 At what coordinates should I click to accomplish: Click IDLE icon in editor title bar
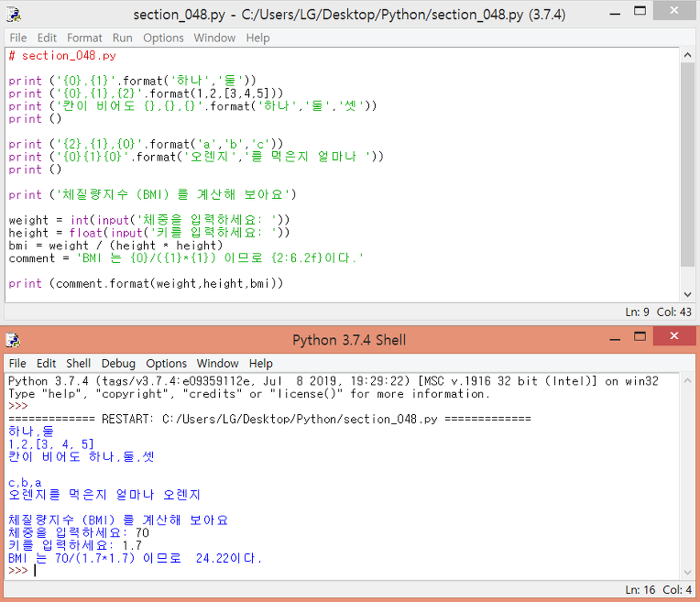click(14, 15)
